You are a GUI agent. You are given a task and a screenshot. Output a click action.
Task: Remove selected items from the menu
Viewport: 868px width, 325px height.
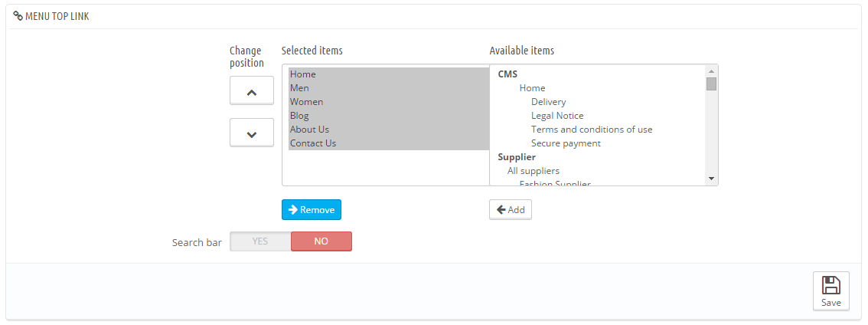[x=312, y=210]
